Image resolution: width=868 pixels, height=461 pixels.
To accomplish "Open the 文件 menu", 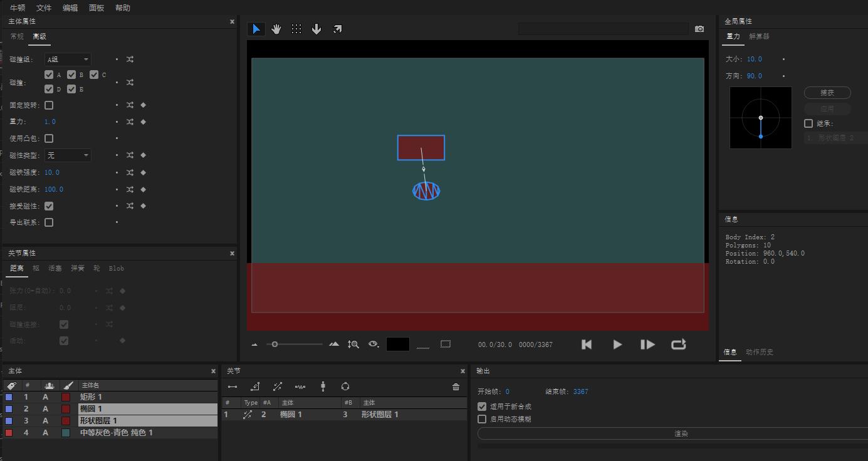I will [44, 8].
